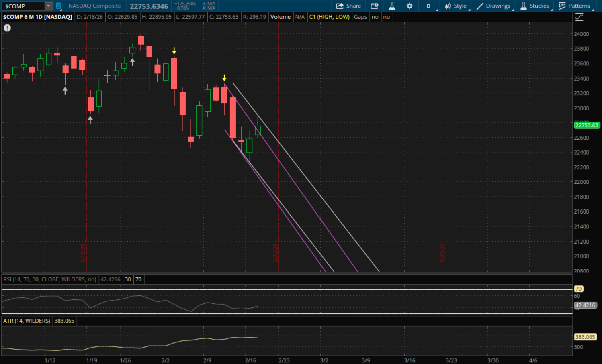The height and width of the screenshot is (364, 602).
Task: Click the Share icon in the toolbar
Action: point(348,6)
